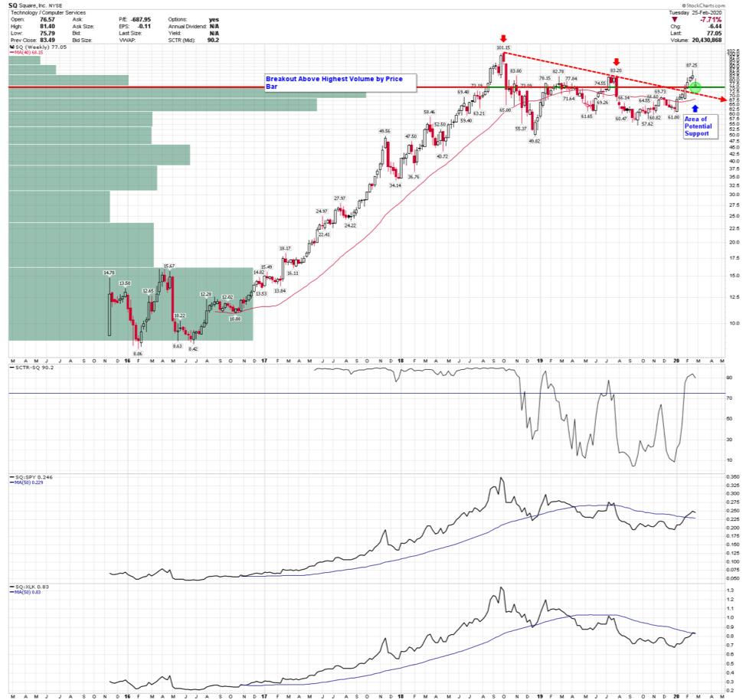The height and width of the screenshot is (700, 746).
Task: Click the 8.06 low price label
Action: click(x=138, y=354)
